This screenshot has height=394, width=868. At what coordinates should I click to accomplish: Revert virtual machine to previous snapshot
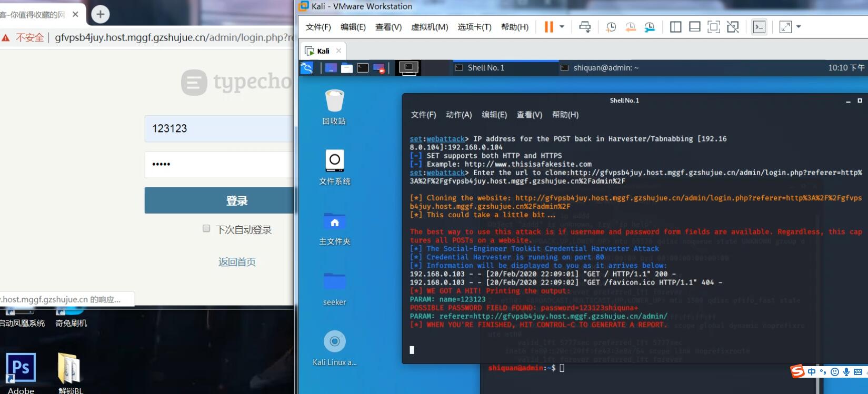[630, 27]
